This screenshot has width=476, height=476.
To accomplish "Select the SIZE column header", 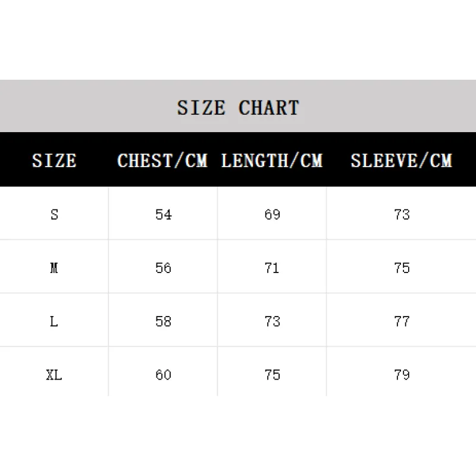I will pyautogui.click(x=54, y=160).
